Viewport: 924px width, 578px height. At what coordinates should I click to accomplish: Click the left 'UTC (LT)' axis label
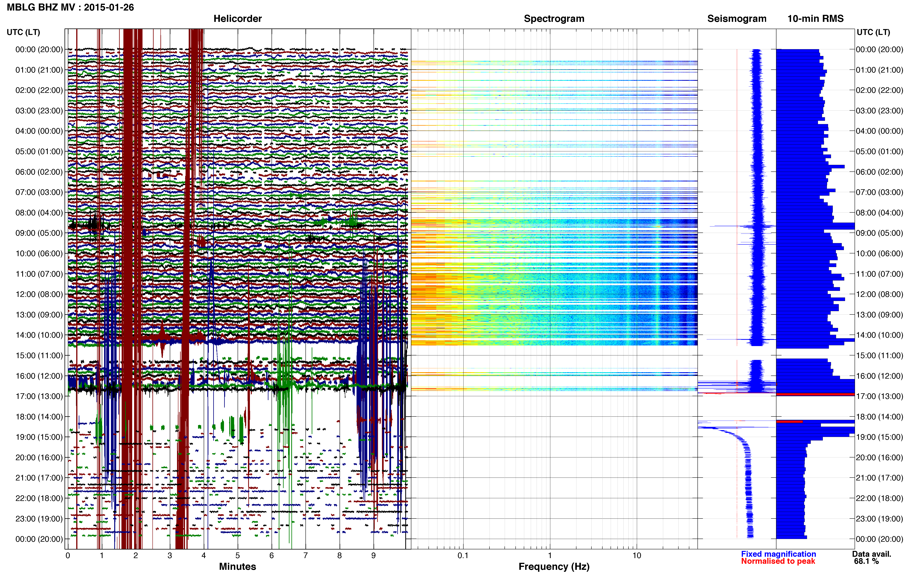click(23, 32)
